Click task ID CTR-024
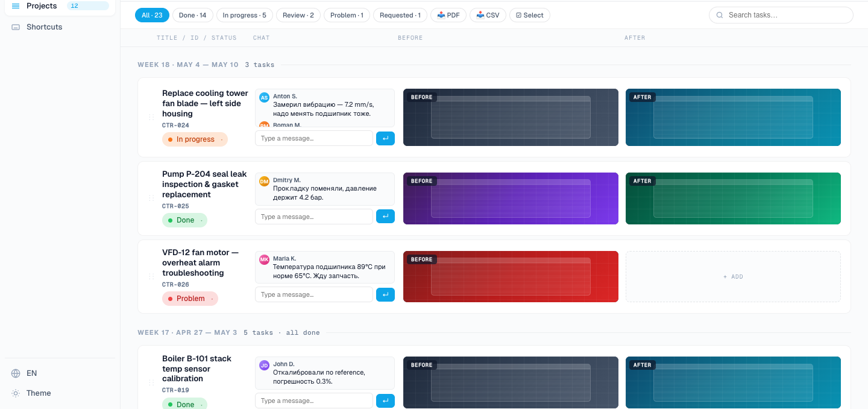Image resolution: width=868 pixels, height=409 pixels. coord(175,125)
